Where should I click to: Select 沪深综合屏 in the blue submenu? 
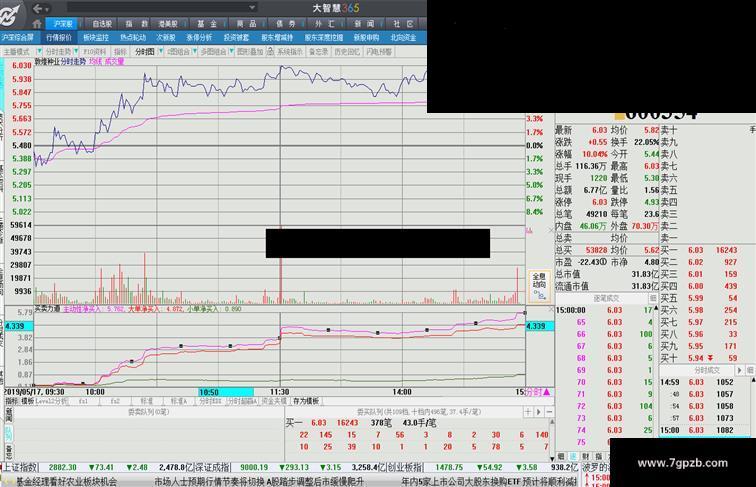[x=17, y=37]
